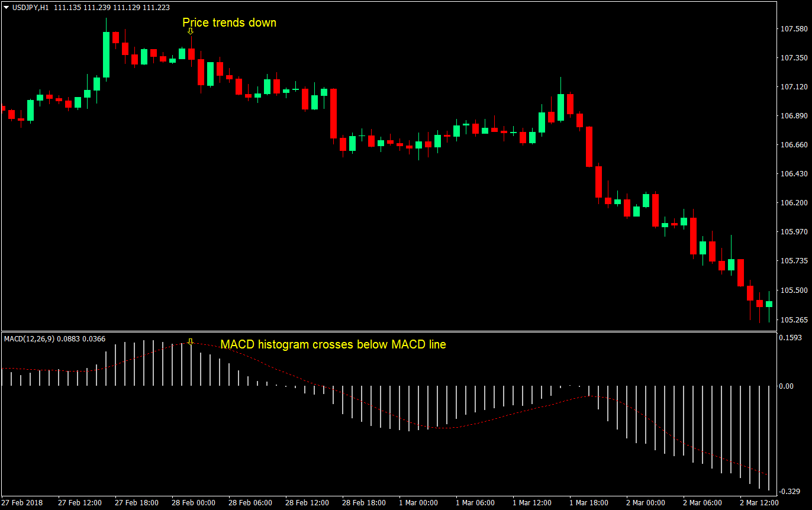Image resolution: width=812 pixels, height=510 pixels.
Task: Click the 2 Mar 00:00 time label
Action: pyautogui.click(x=646, y=502)
